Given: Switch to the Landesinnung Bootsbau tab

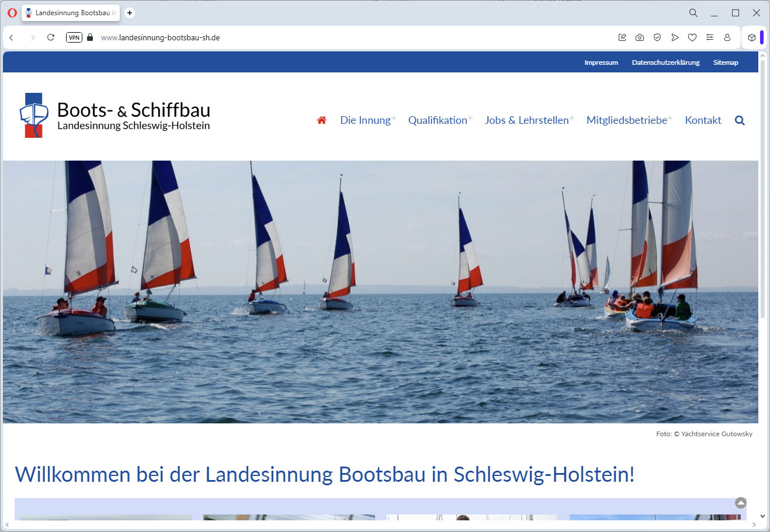Looking at the screenshot, I should point(70,12).
